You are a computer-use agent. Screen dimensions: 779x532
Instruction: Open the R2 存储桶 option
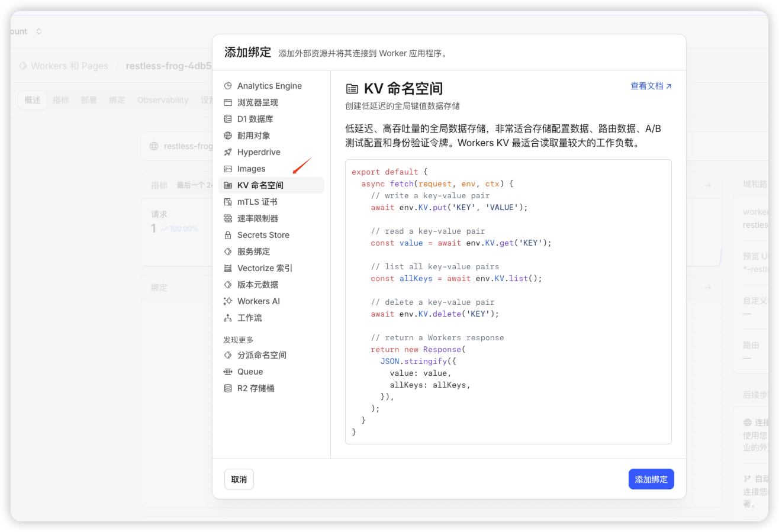256,388
